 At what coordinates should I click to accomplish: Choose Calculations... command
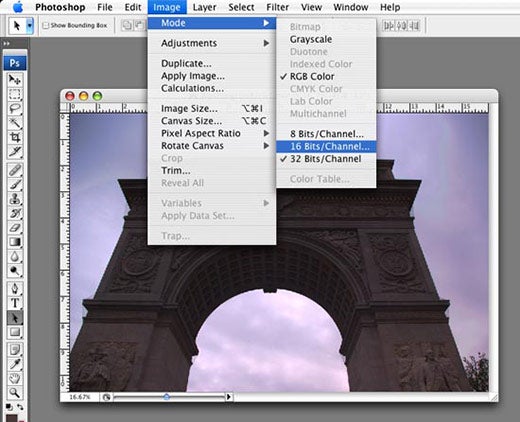[x=212, y=88]
